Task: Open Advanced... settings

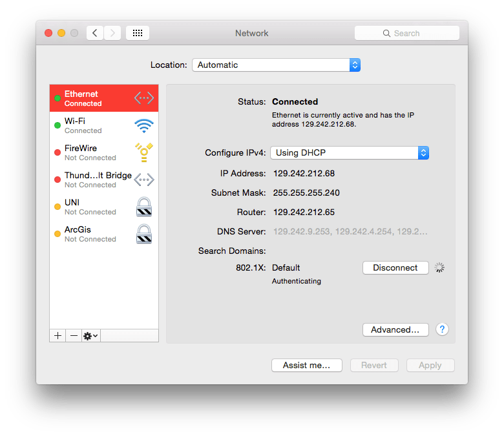Action: [x=395, y=329]
